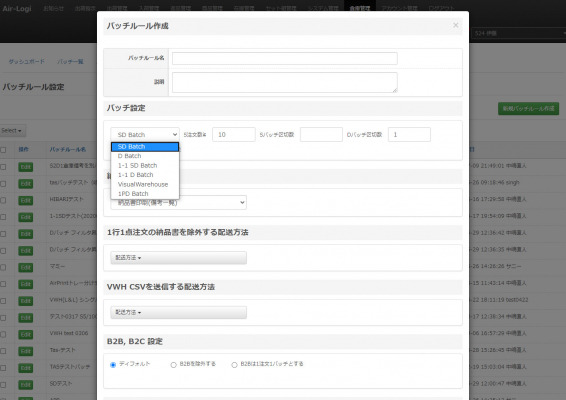Select highlighted SD Batch option
566x400 pixels.
point(145,147)
